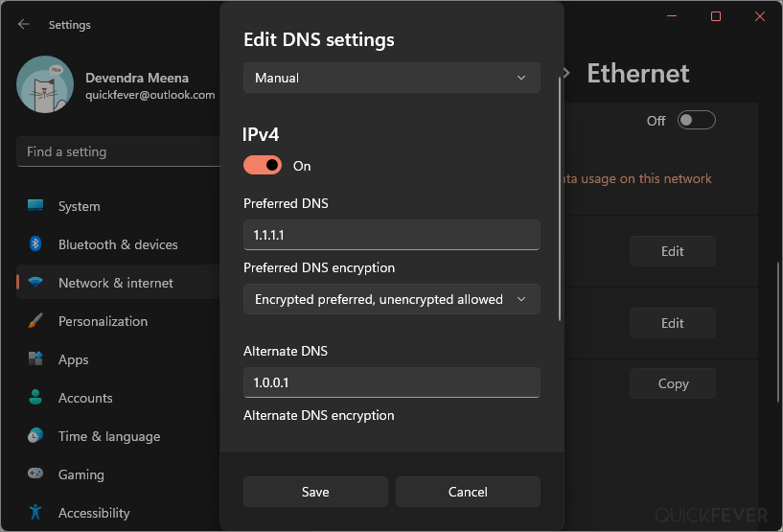This screenshot has height=532, width=783.
Task: Expand the Preferred DNS encryption dropdown
Action: coord(392,299)
